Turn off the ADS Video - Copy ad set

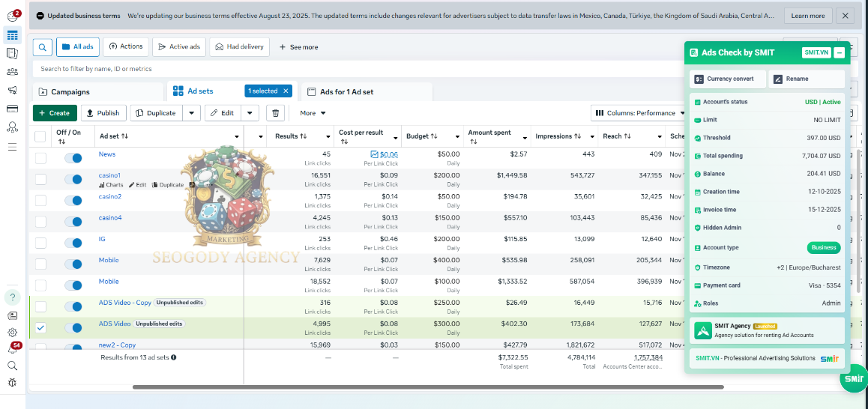pyautogui.click(x=73, y=306)
